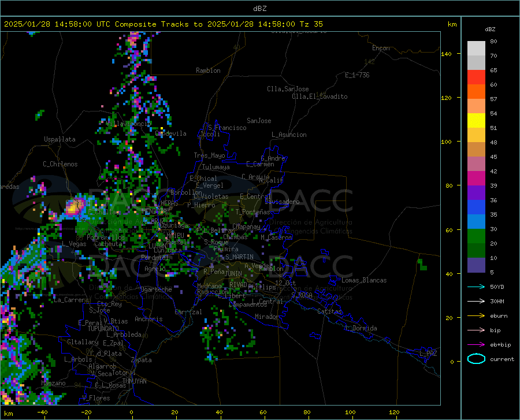Click the 'Clla.El_Cavadito' map label
The image size is (520, 420).
(x=320, y=96)
